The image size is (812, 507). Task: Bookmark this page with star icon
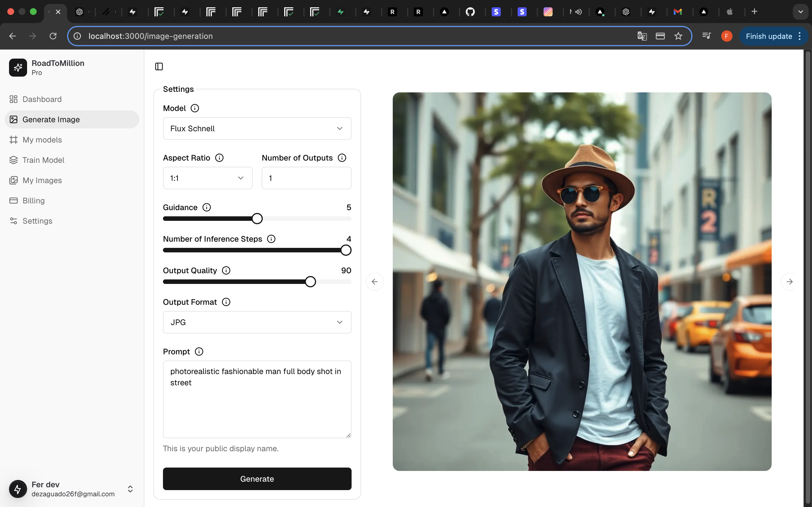pyautogui.click(x=678, y=36)
